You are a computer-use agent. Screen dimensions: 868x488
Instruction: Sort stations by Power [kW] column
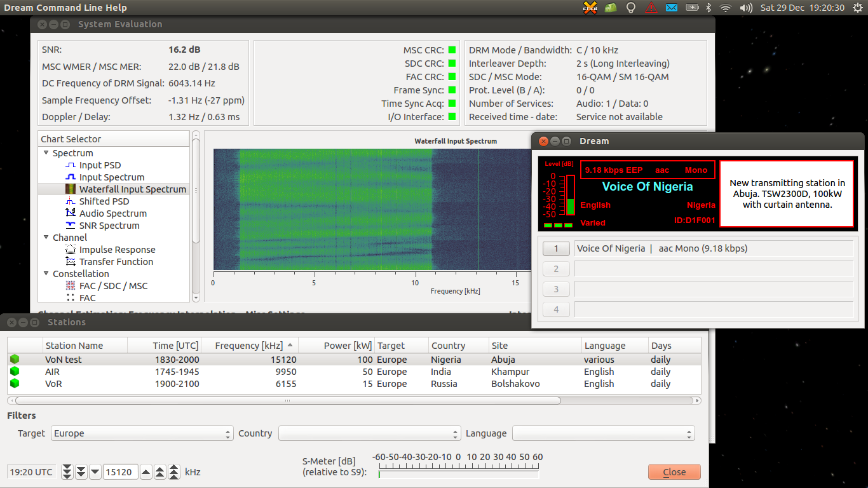pyautogui.click(x=336, y=346)
